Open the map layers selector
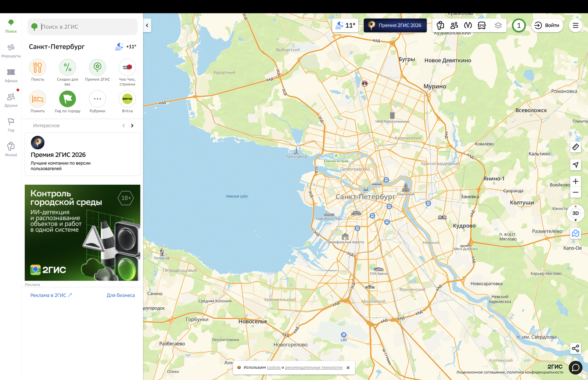This screenshot has height=380, width=588. tap(498, 25)
